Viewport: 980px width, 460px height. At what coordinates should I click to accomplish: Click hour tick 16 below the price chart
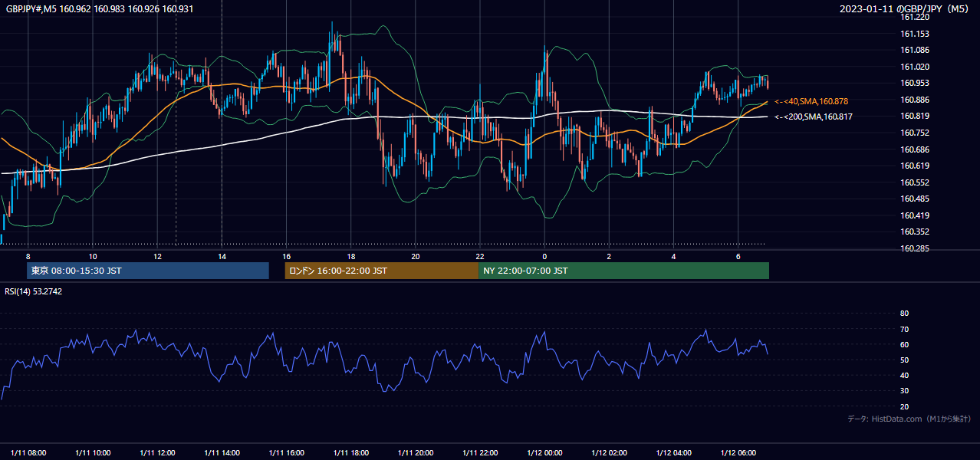286,256
